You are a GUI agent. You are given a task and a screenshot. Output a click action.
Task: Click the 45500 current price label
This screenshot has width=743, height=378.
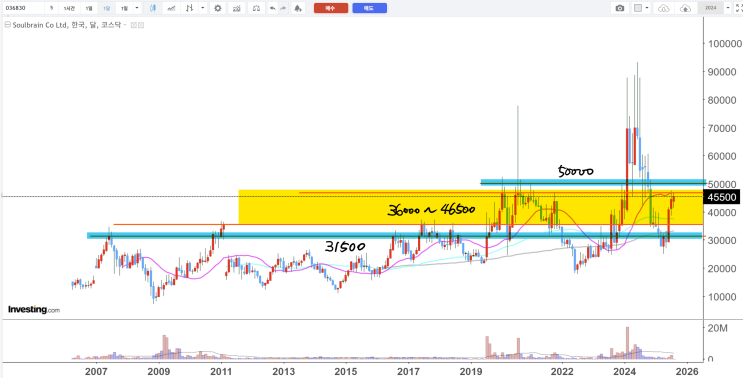tap(722, 197)
